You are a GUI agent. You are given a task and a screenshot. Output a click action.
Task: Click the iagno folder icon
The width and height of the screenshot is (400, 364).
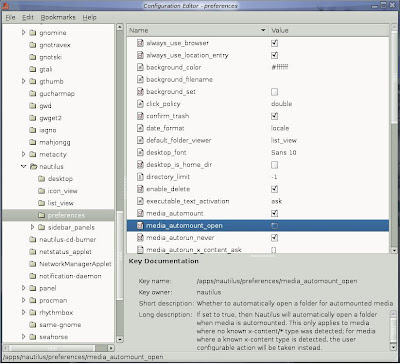point(32,130)
